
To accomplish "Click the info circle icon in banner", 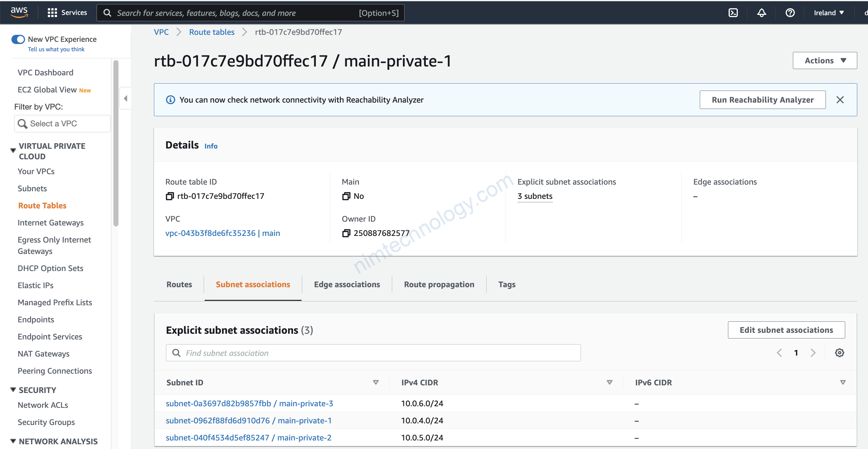I will pos(170,100).
